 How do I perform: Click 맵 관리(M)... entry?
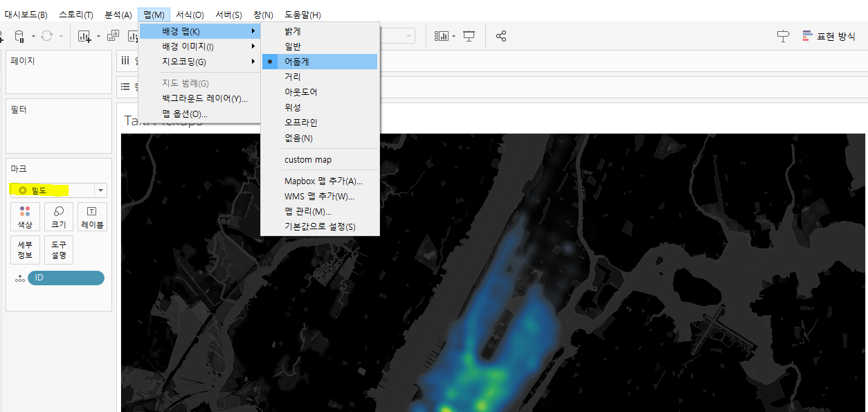point(320,212)
